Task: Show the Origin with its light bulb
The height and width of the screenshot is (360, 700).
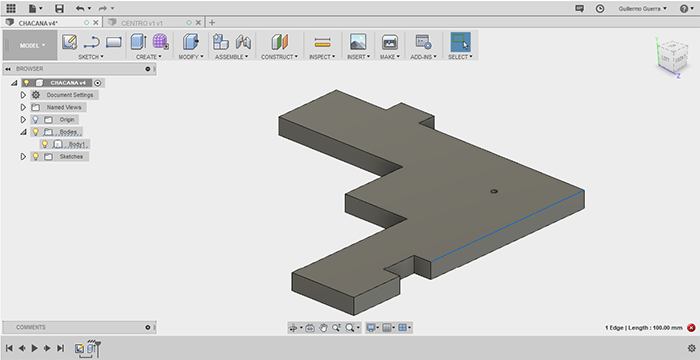Action: click(36, 119)
